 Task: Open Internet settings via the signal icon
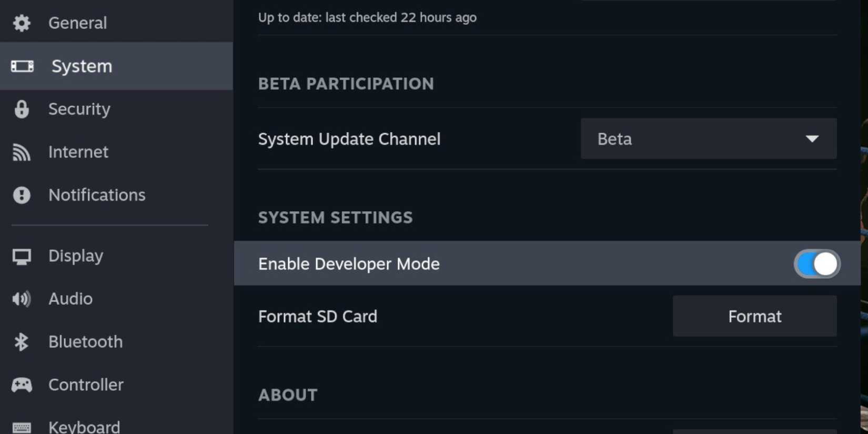point(22,152)
